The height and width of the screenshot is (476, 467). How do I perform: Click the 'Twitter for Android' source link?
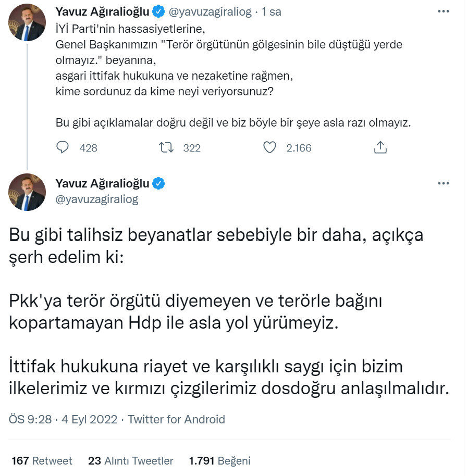(x=177, y=419)
